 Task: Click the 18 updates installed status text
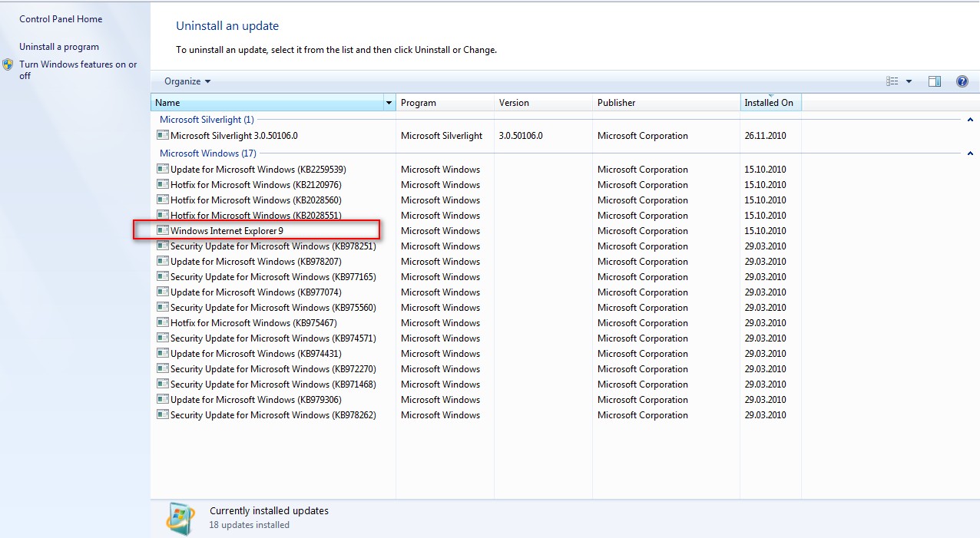tap(249, 525)
